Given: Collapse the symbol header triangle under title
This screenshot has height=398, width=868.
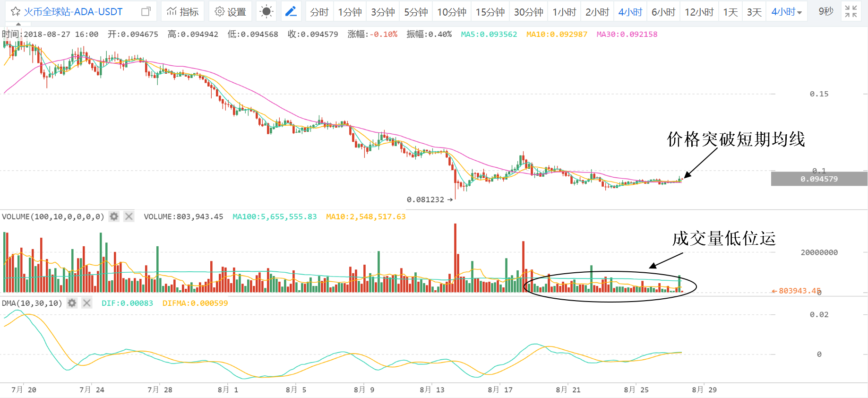Looking at the screenshot, I should pyautogui.click(x=18, y=24).
